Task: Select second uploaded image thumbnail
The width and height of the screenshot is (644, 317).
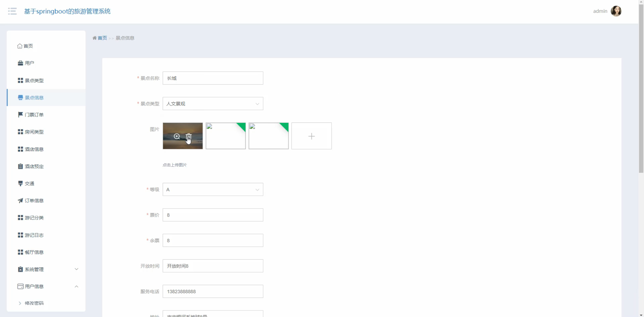Action: 225,136
